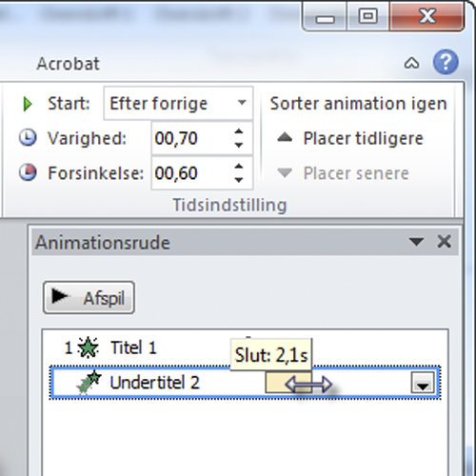Viewport: 476px width, 476px height.
Task: Increase the Forsinkelse value using the up arrow
Action: pos(239,167)
